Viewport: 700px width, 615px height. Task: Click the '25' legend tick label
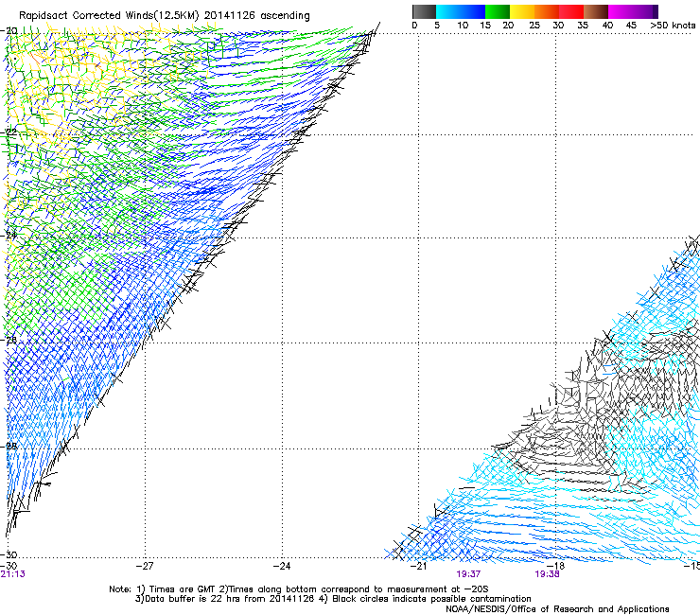(534, 26)
